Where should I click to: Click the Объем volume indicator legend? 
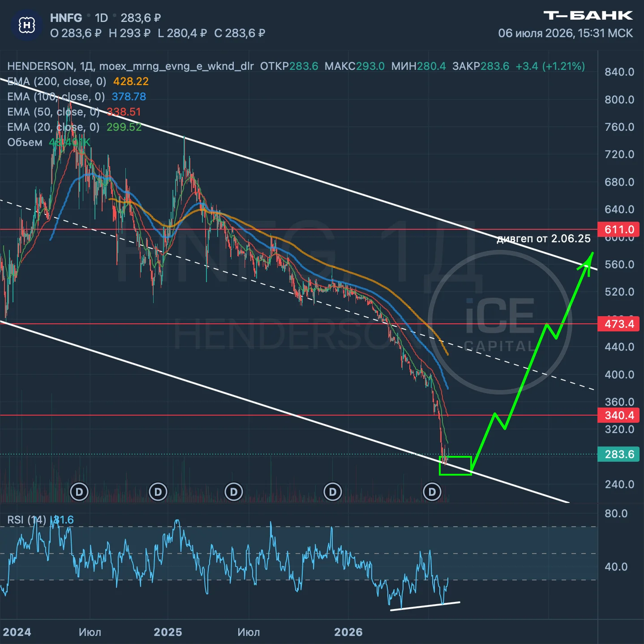[49, 142]
